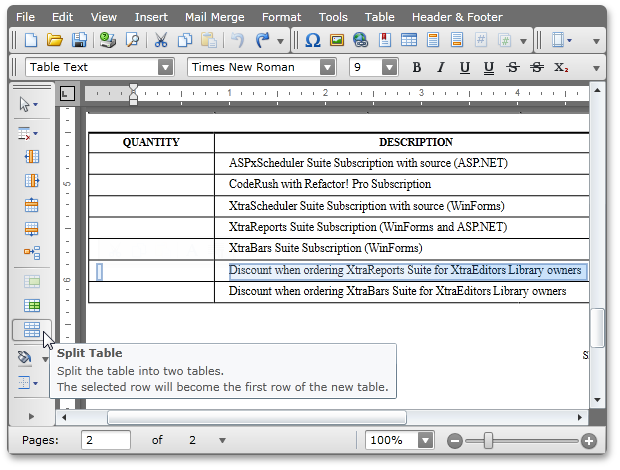Click horizontal scrollbar left arrow
620x470 pixels.
(x=64, y=417)
